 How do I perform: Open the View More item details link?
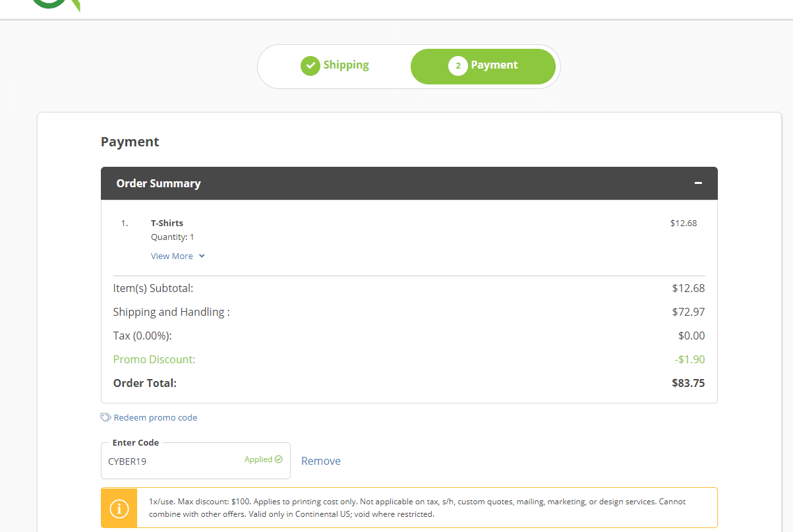[x=172, y=256]
